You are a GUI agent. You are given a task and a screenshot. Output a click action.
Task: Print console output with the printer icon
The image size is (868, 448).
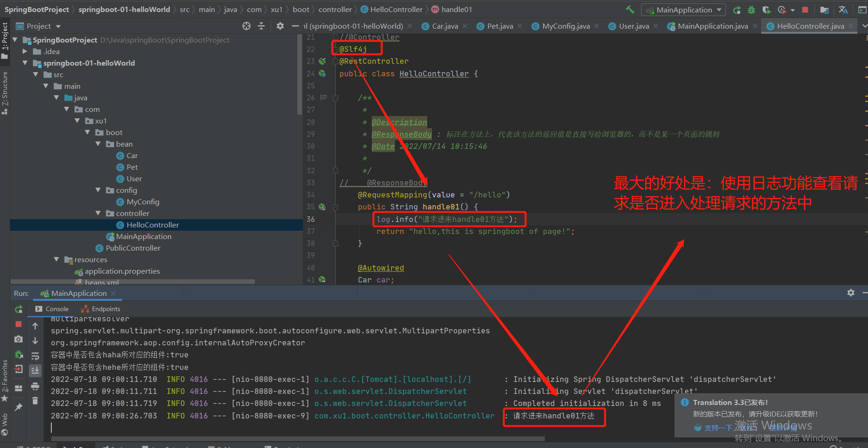pos(35,386)
